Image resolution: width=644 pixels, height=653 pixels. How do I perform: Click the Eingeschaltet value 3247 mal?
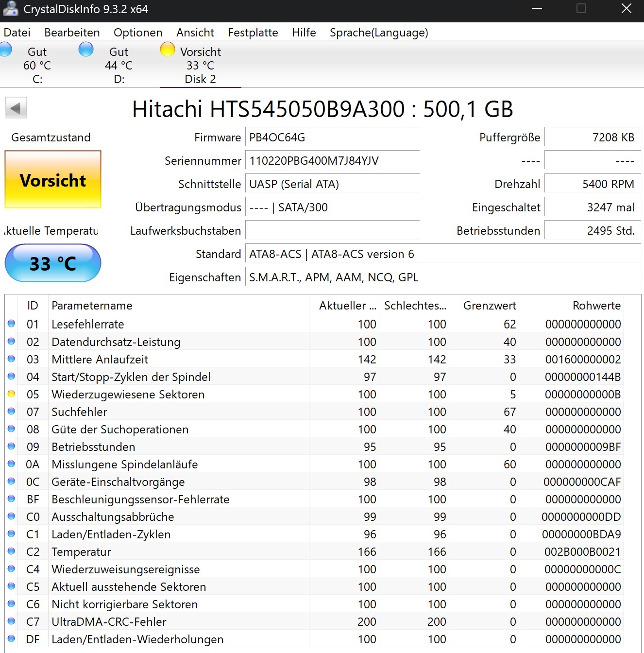(x=593, y=207)
